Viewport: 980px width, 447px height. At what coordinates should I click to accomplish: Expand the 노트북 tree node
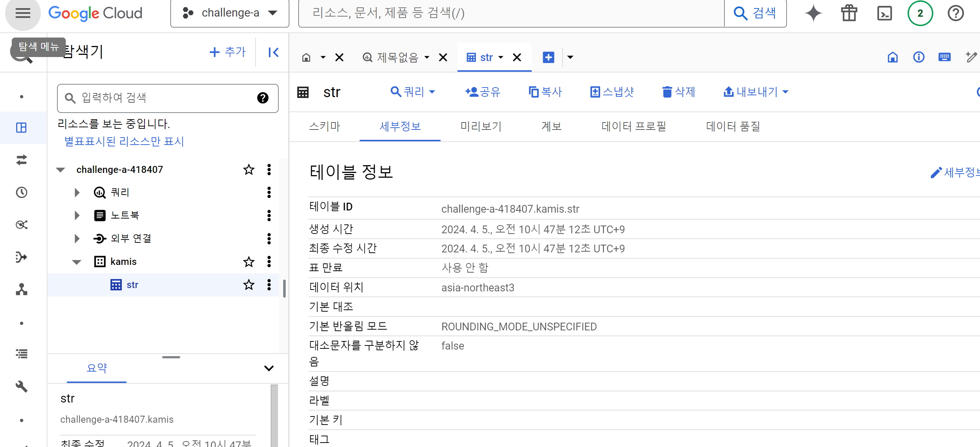(77, 216)
